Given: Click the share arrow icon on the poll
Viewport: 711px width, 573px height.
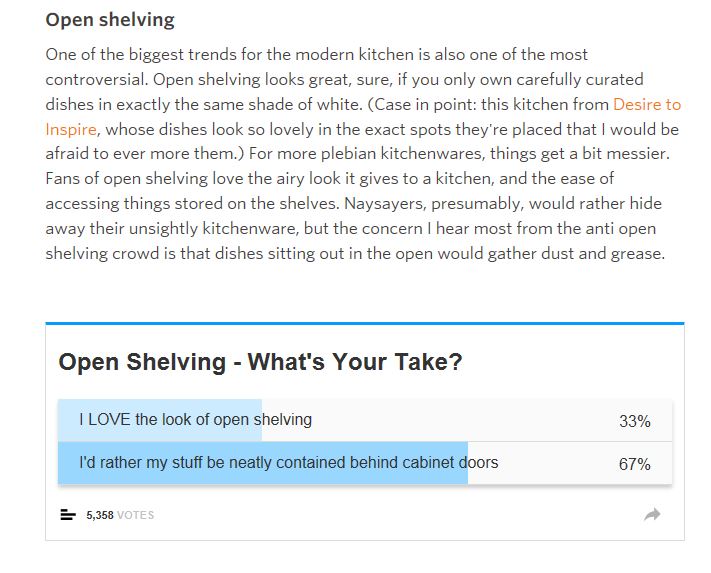Looking at the screenshot, I should (x=652, y=514).
